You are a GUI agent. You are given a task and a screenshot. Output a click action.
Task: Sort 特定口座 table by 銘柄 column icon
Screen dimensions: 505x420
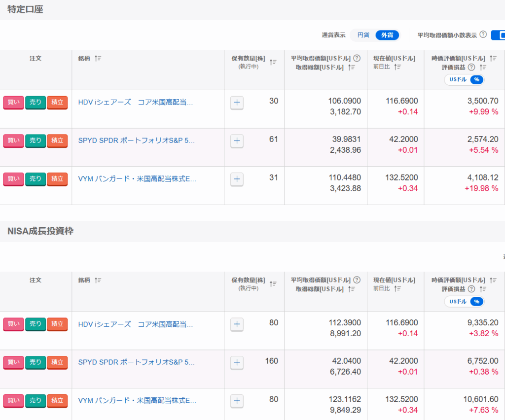(x=98, y=59)
